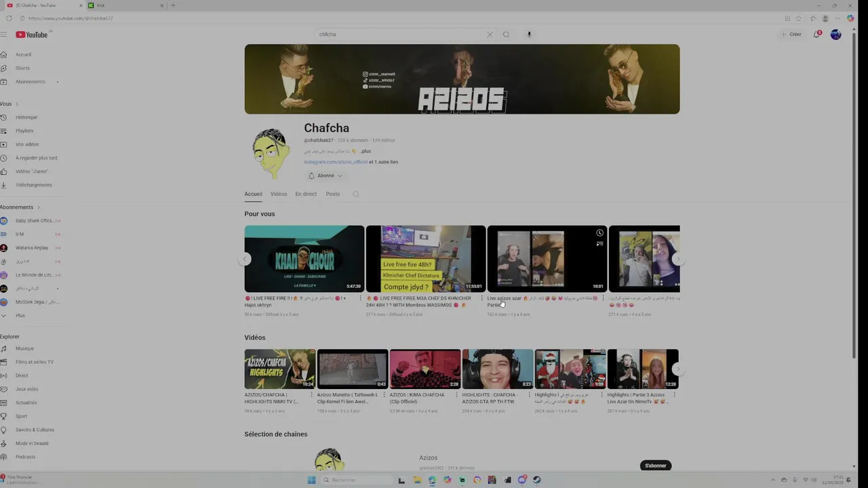Start voice search with the microphone

(x=529, y=35)
